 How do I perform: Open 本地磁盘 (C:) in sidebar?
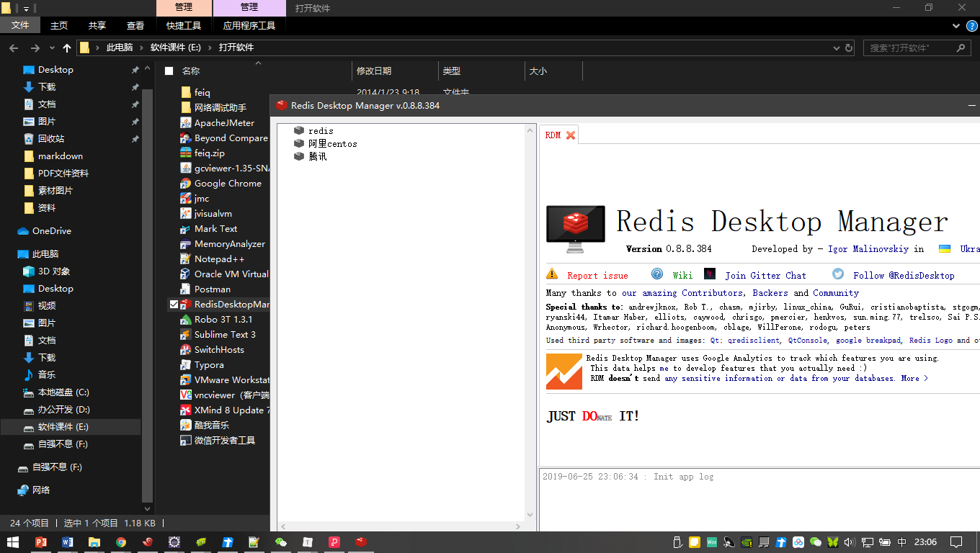(63, 392)
